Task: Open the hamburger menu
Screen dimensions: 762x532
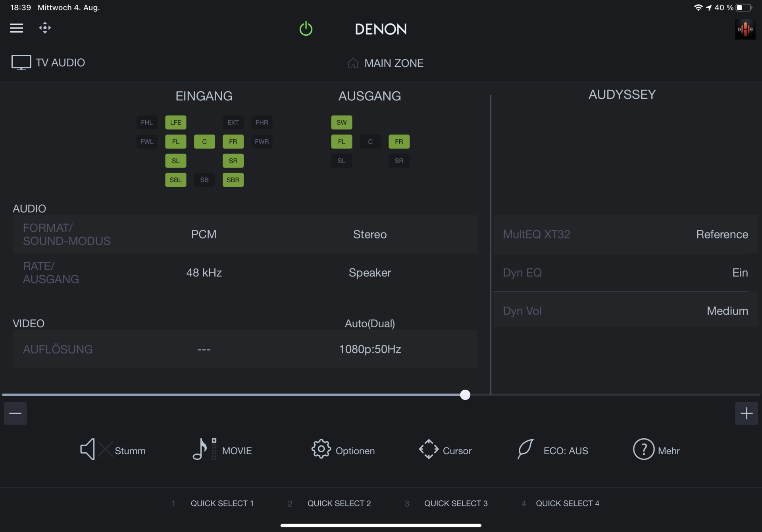Action: (x=16, y=28)
